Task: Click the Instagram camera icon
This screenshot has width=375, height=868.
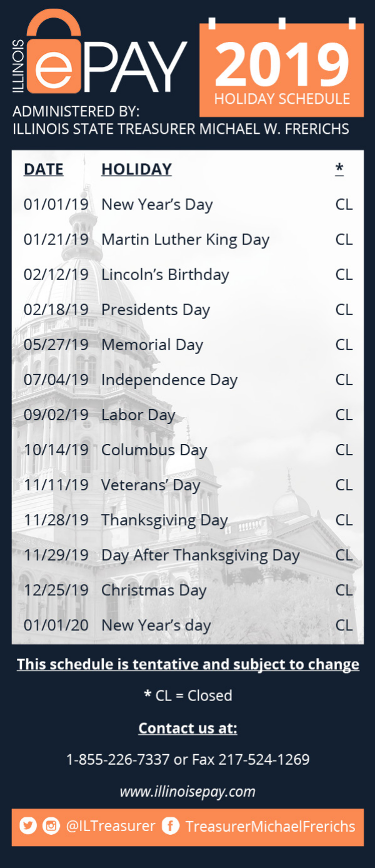Action: click(x=51, y=826)
